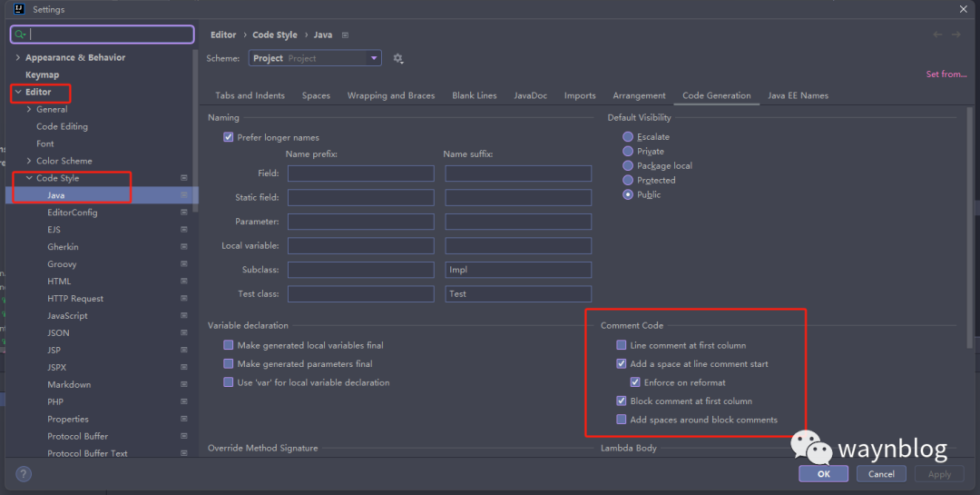Select Keymap in settings tree
This screenshot has width=980, height=495.
point(42,74)
